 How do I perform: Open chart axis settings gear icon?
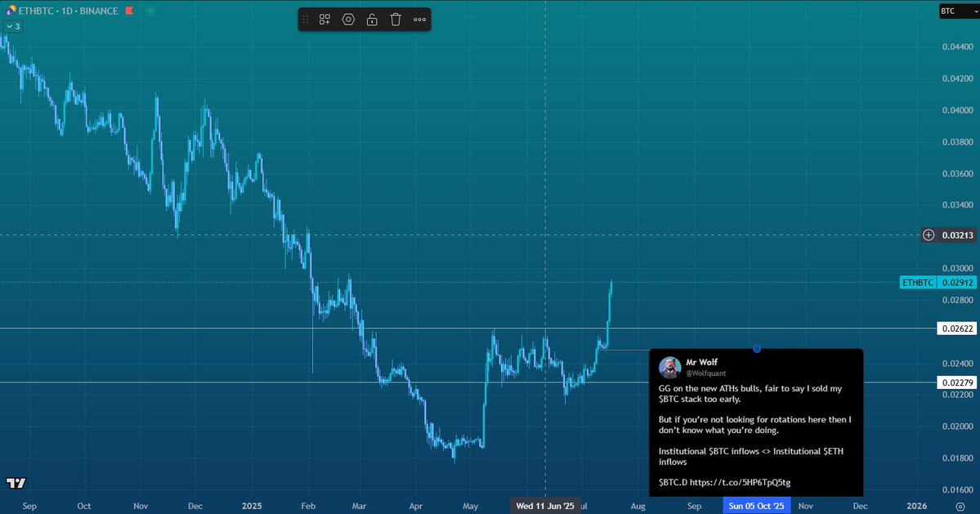tap(960, 506)
